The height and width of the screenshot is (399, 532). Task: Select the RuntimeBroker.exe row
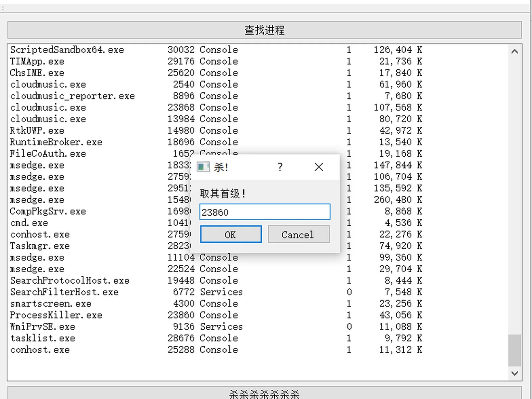(x=216, y=142)
